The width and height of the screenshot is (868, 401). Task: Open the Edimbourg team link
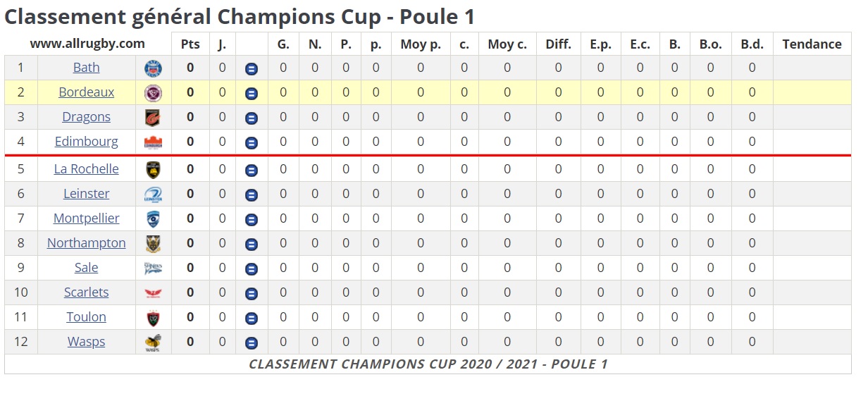(x=87, y=142)
